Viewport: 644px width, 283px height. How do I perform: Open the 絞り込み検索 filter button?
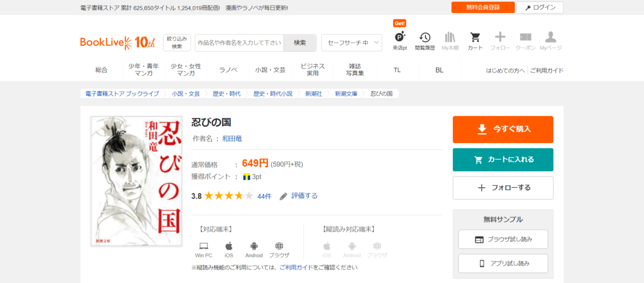click(x=177, y=43)
